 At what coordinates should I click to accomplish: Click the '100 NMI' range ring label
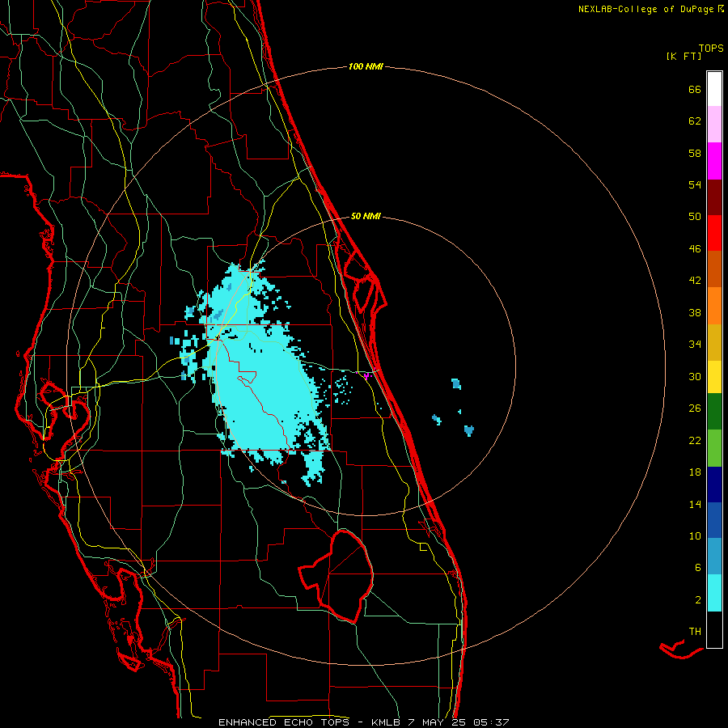click(366, 67)
